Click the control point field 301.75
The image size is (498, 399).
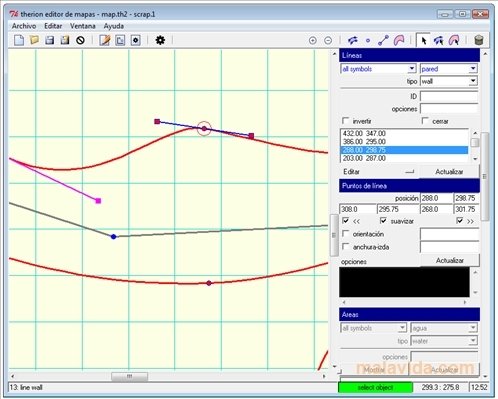pos(467,209)
